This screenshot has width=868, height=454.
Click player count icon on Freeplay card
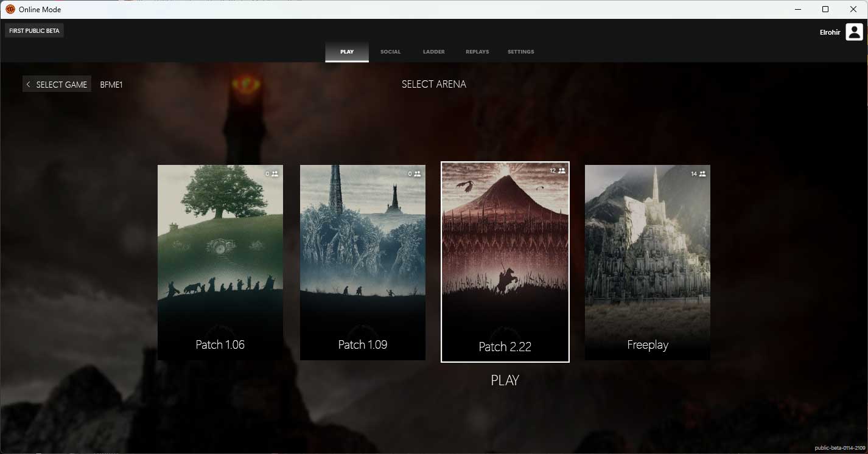pyautogui.click(x=702, y=173)
